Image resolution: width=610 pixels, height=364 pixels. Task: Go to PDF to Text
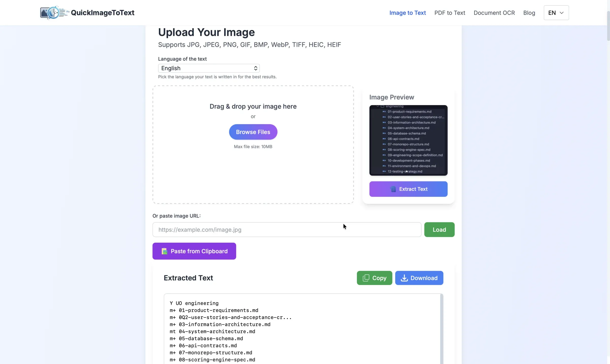(450, 13)
